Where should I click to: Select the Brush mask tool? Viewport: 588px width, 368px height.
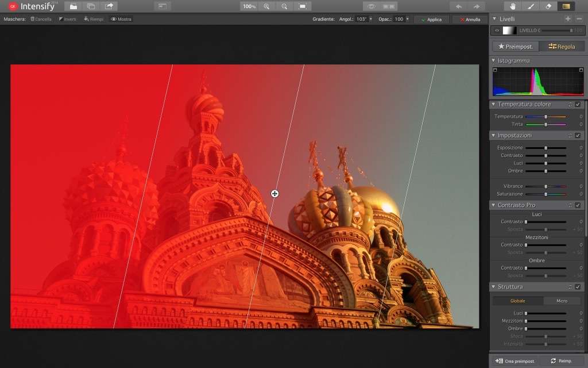[x=531, y=6]
